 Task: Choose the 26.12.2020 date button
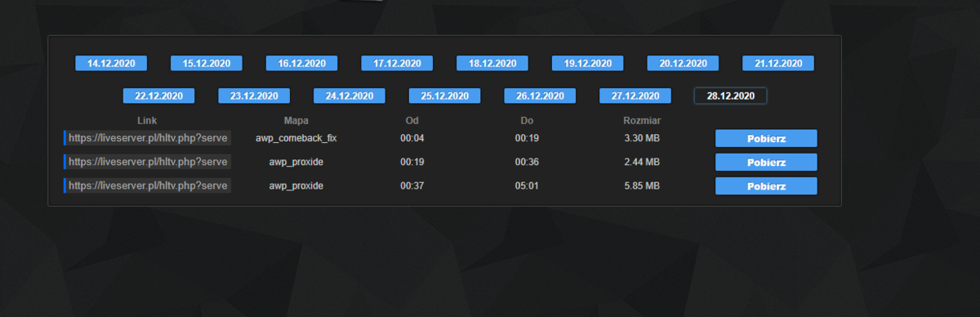[x=540, y=96]
